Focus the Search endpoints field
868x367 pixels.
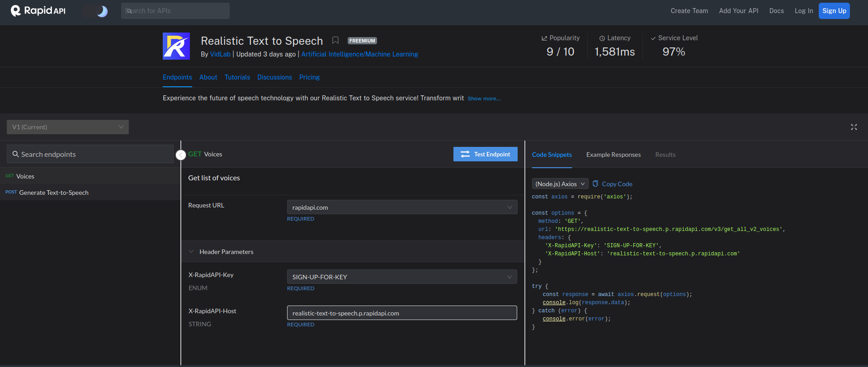pos(90,154)
